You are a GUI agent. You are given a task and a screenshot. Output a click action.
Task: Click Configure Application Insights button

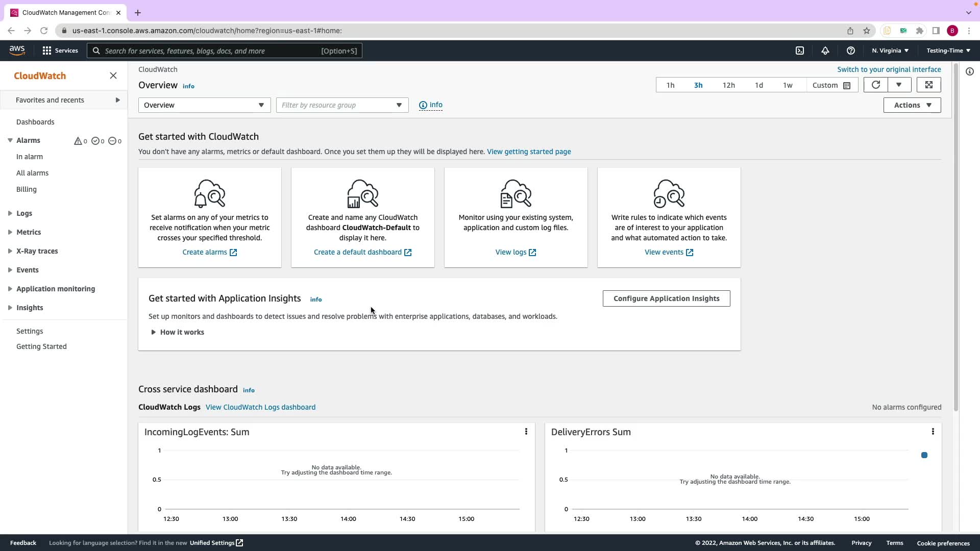(666, 298)
